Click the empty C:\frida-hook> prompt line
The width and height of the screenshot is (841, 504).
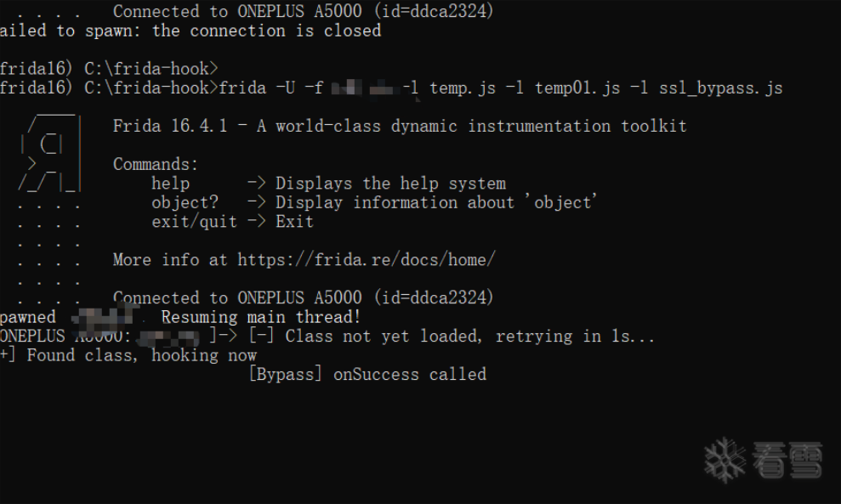(x=109, y=68)
